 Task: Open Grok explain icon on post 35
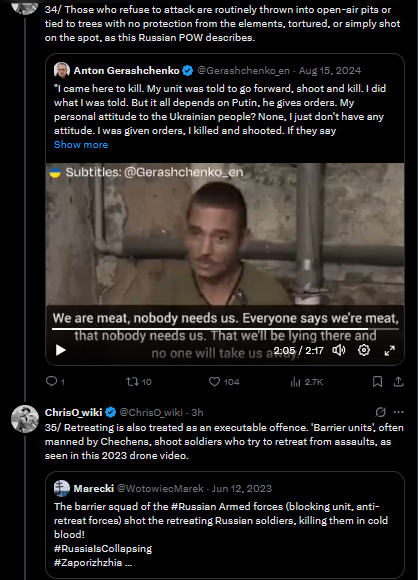(381, 412)
